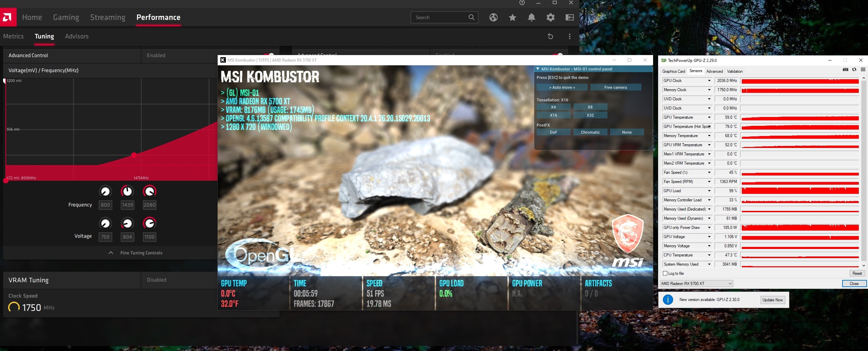Click the GPU-Z Reset button
Viewport: 868px width, 351px height.
click(x=857, y=273)
